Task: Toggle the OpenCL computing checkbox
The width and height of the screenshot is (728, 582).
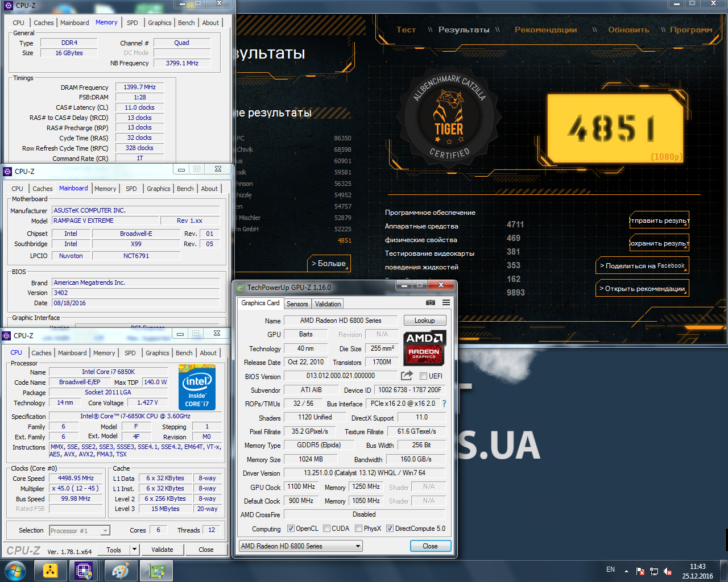Action: pos(291,529)
